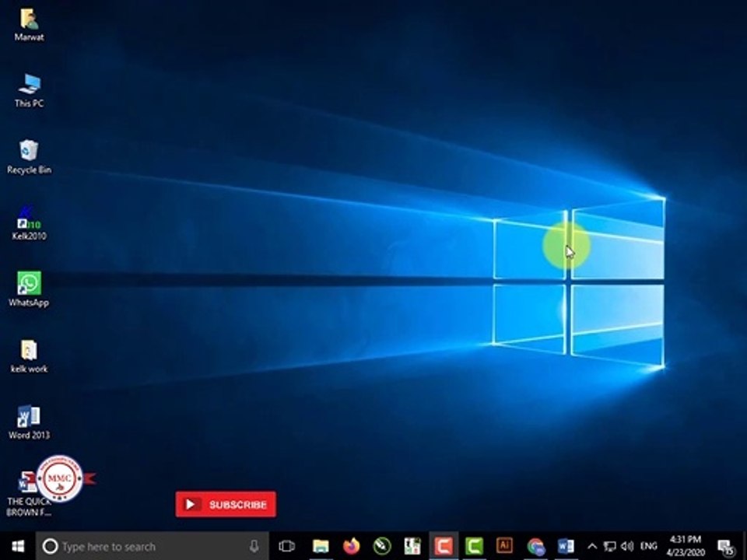This screenshot has height=560, width=747.
Task: Select the This PC desktop icon
Action: coord(29,90)
